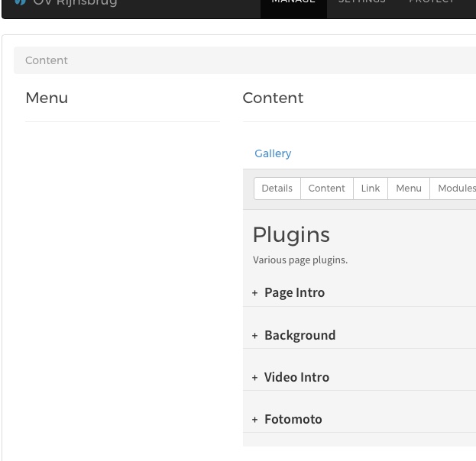
Task: Expand the Page Intro plugin section
Action: (294, 292)
